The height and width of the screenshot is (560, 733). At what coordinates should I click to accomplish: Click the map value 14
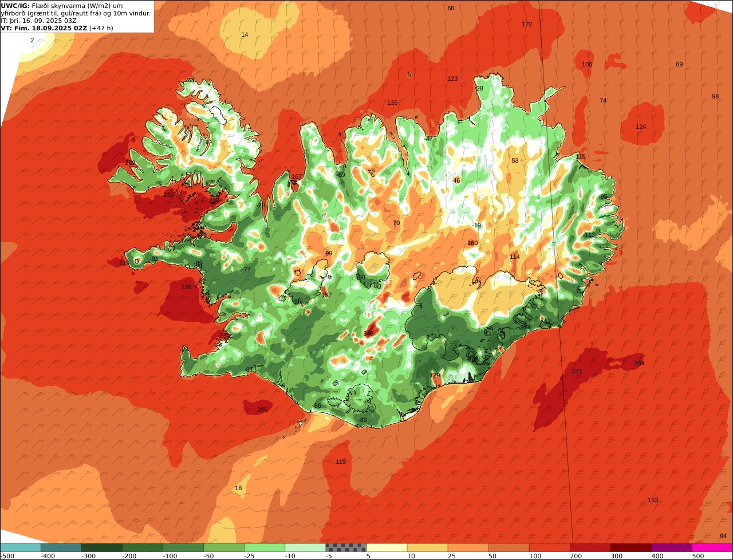coord(245,34)
